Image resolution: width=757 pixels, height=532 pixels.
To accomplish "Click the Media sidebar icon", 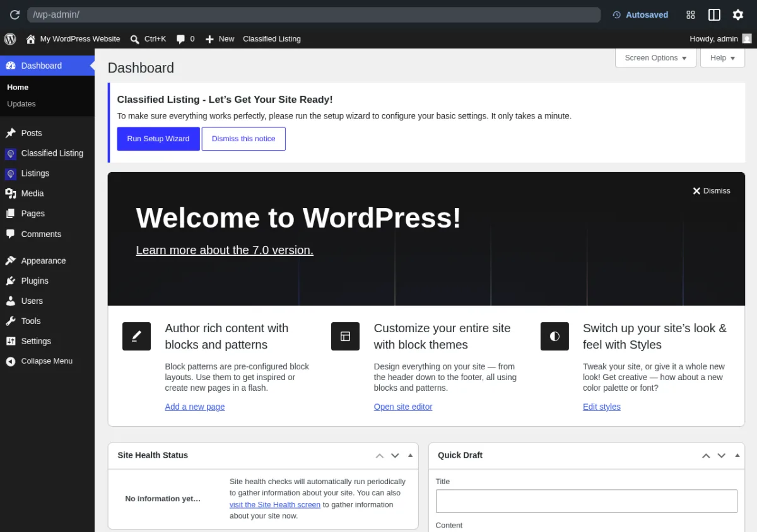I will pyautogui.click(x=11, y=194).
